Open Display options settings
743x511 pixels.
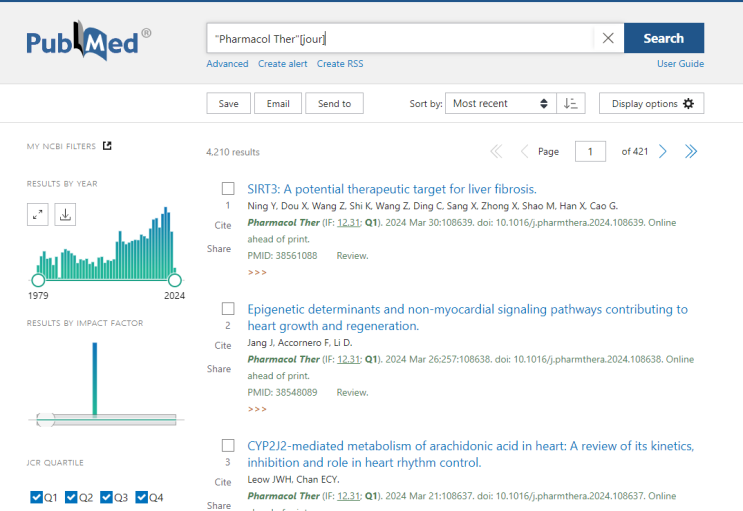651,104
